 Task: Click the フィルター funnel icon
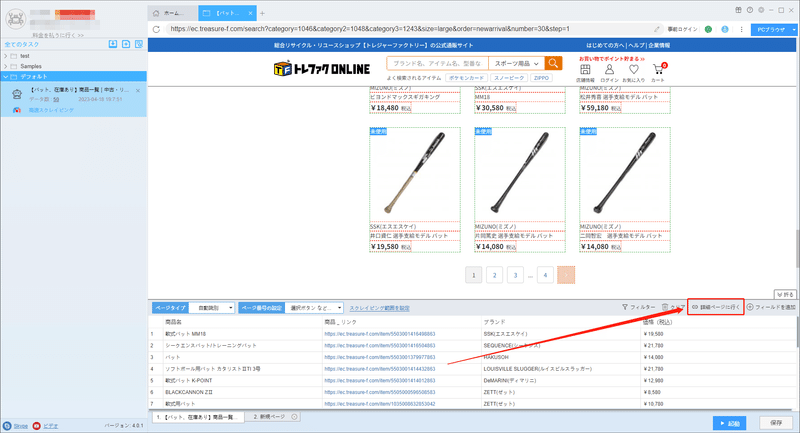625,307
